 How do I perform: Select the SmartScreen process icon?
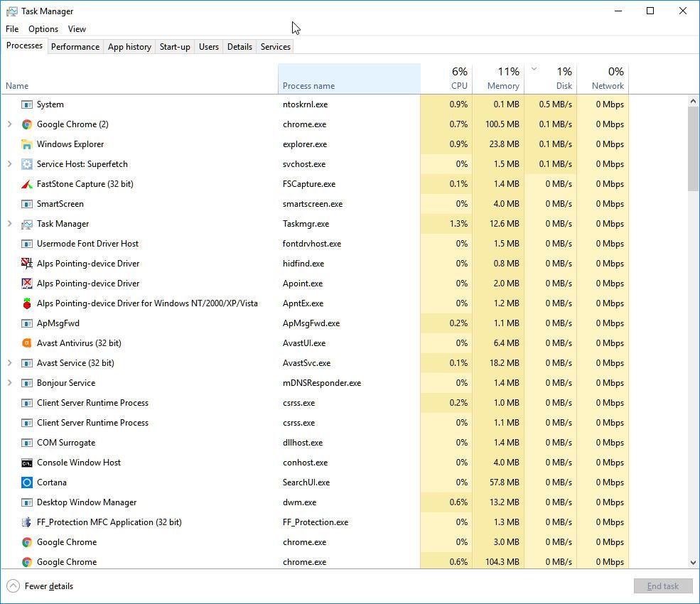(x=26, y=204)
